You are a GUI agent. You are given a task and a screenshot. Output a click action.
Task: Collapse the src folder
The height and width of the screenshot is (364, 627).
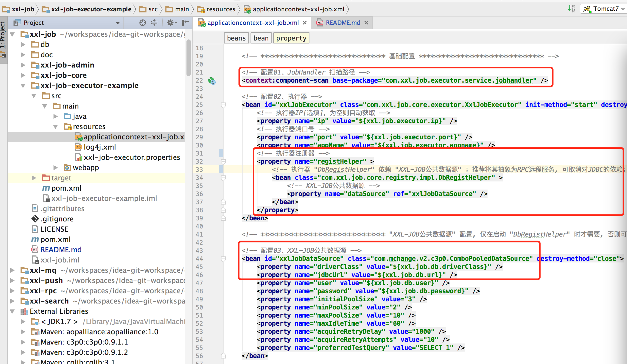click(x=34, y=96)
